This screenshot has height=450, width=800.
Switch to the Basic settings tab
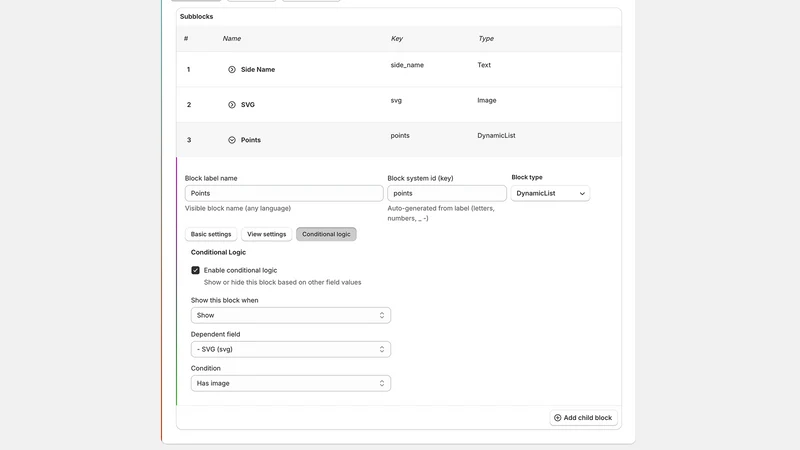211,234
